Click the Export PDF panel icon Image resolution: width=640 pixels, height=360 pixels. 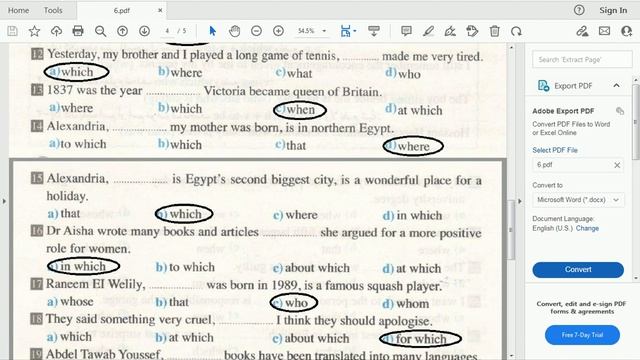[543, 86]
